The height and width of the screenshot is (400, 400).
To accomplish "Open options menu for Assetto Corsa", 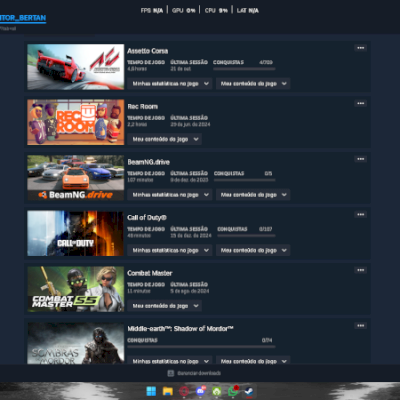I will [x=360, y=48].
